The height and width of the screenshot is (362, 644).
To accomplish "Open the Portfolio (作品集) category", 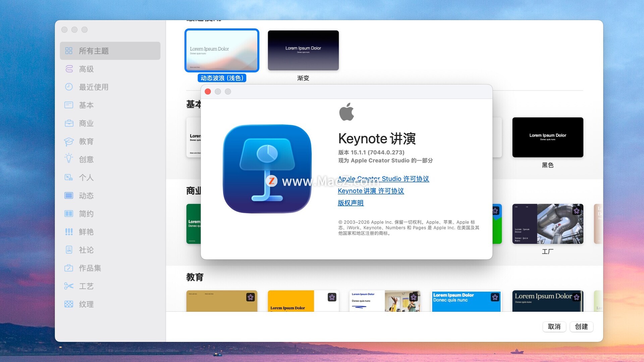I will coord(90,268).
